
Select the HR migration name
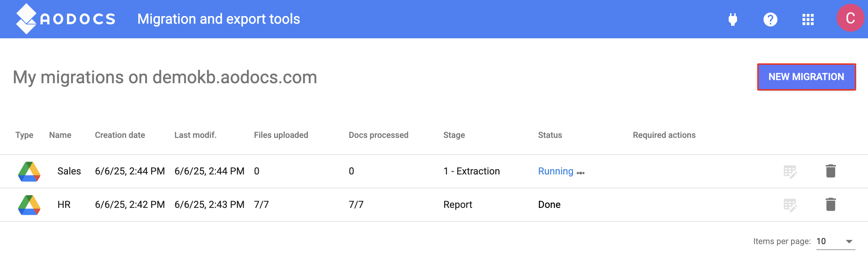[x=64, y=204]
